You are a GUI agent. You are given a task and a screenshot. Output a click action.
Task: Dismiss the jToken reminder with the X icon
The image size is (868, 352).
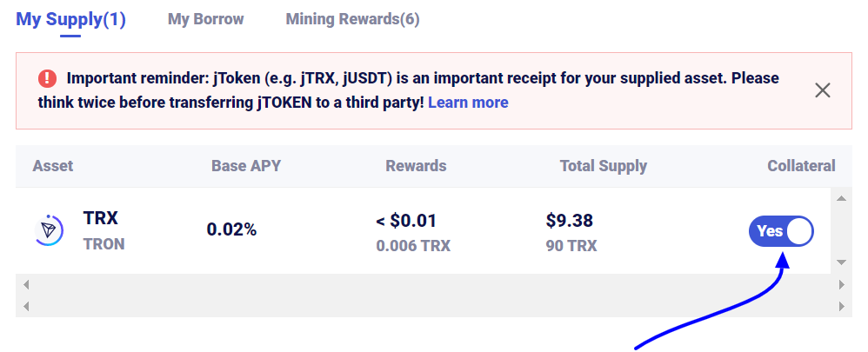tap(823, 90)
